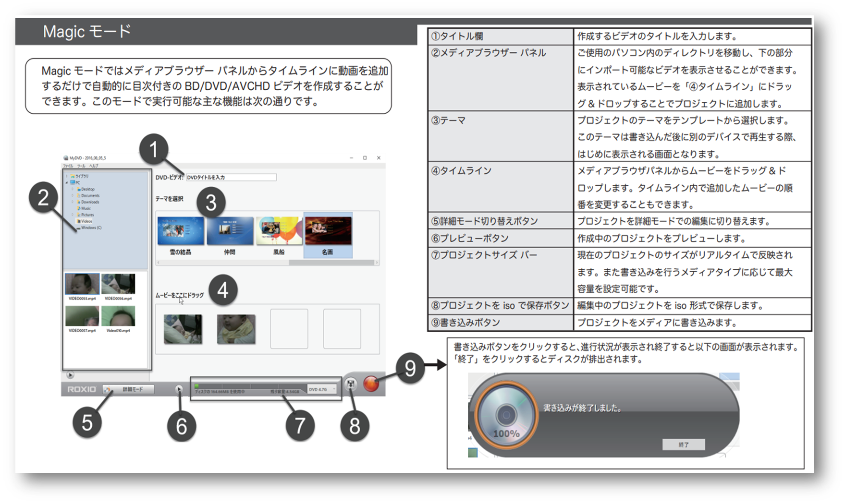Expand the ライブラリ node arrow
This screenshot has width=845, height=504.
click(67, 176)
